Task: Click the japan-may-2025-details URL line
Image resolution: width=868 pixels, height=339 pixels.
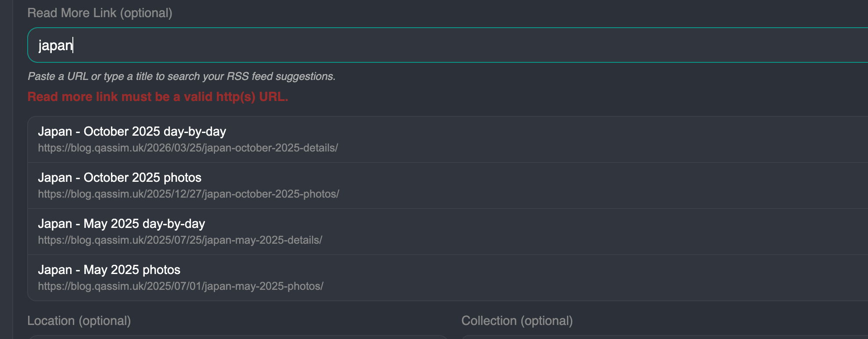Action: [x=180, y=240]
